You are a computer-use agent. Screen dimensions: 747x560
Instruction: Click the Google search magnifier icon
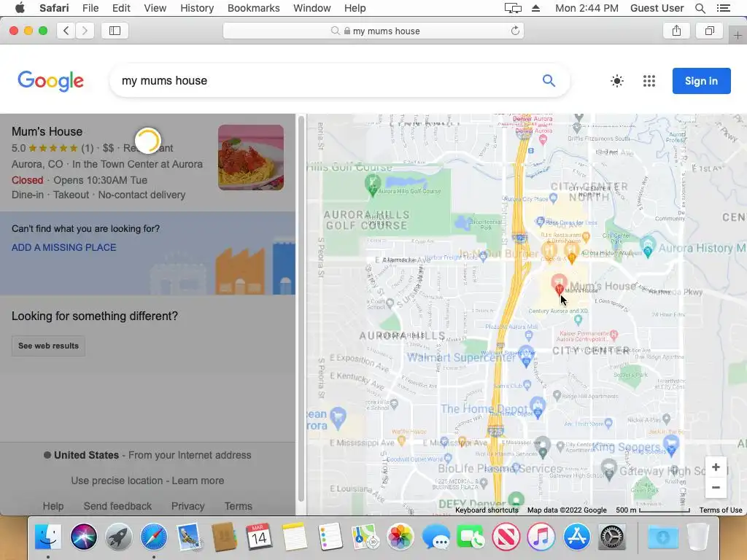pyautogui.click(x=549, y=80)
